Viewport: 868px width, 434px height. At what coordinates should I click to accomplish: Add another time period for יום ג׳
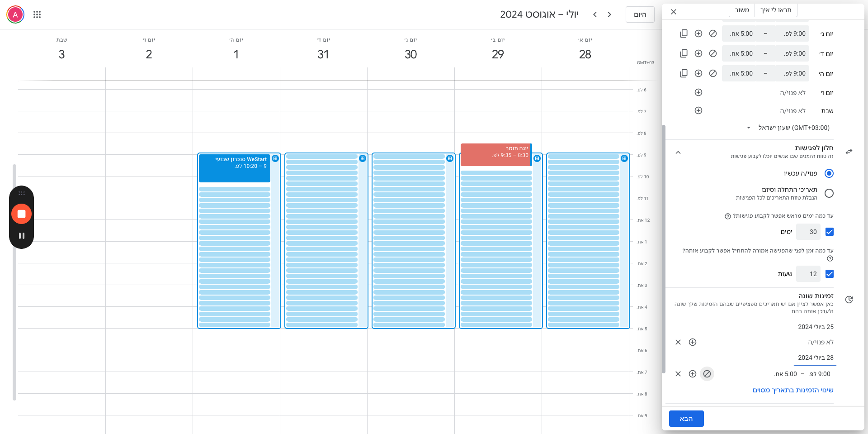click(698, 33)
